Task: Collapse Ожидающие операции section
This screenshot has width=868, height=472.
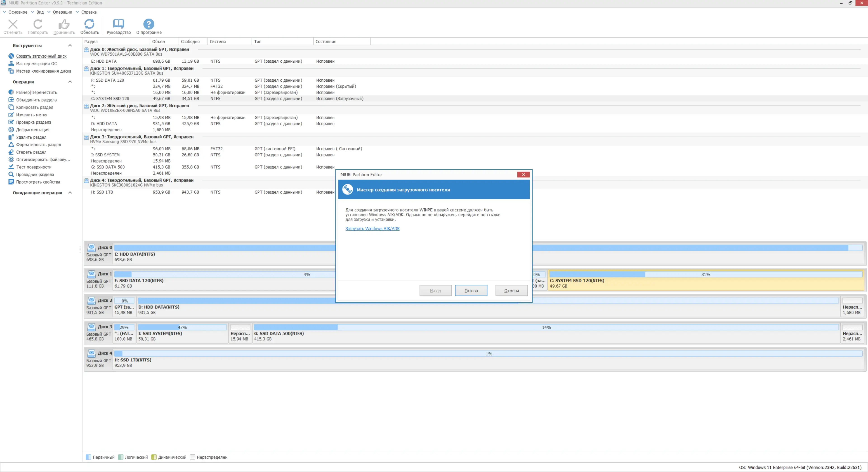Action: (x=70, y=193)
